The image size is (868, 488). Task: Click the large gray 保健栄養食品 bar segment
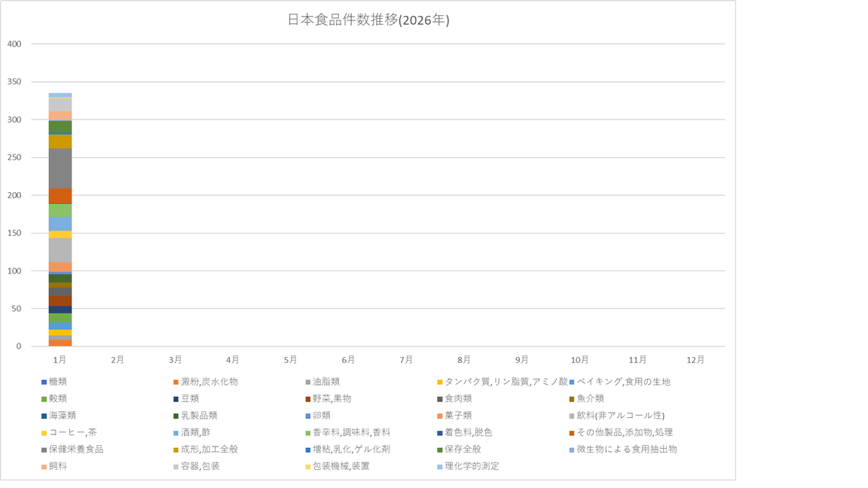point(60,168)
